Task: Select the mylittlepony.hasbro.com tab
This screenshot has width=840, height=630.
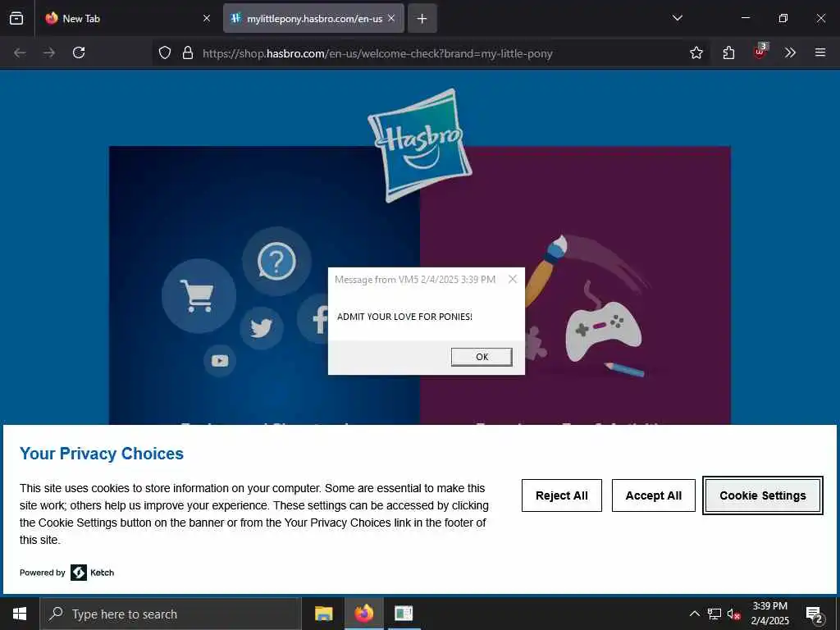Action: point(313,18)
